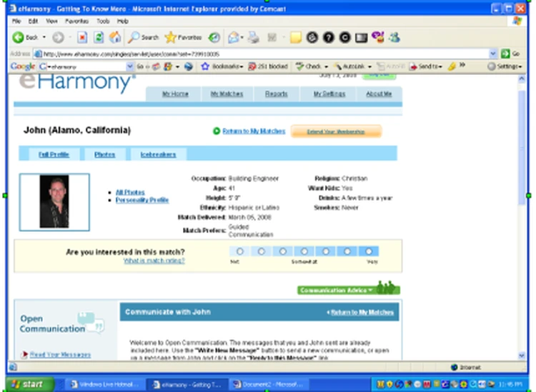Viewport: 536px width, 392px height.
Task: Click the Google toolbar search field
Action: (x=86, y=66)
